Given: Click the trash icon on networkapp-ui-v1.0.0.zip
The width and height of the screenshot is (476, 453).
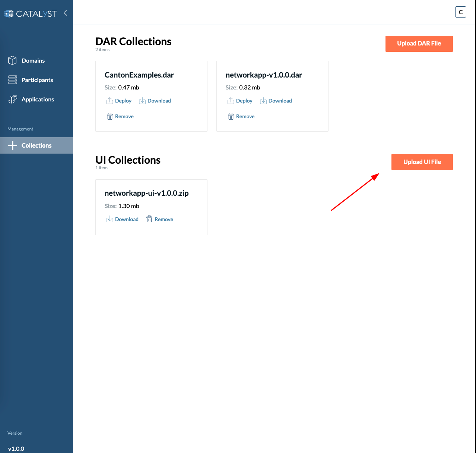Looking at the screenshot, I should coord(149,219).
